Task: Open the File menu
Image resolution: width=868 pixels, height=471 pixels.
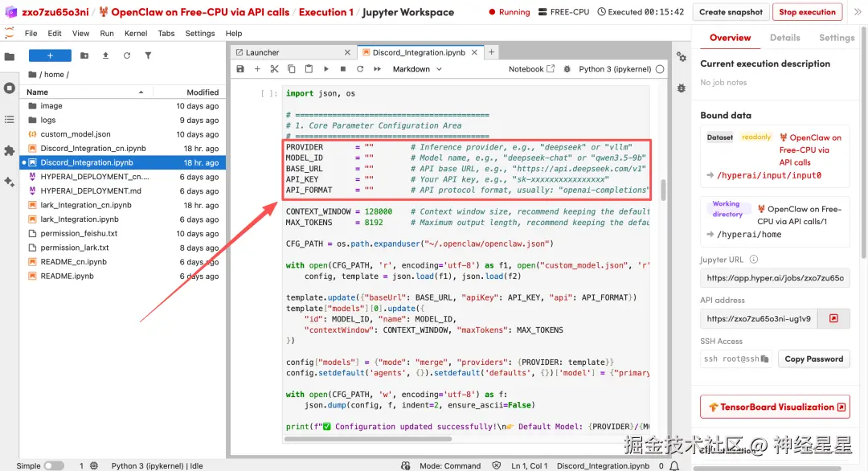Action: [x=31, y=33]
